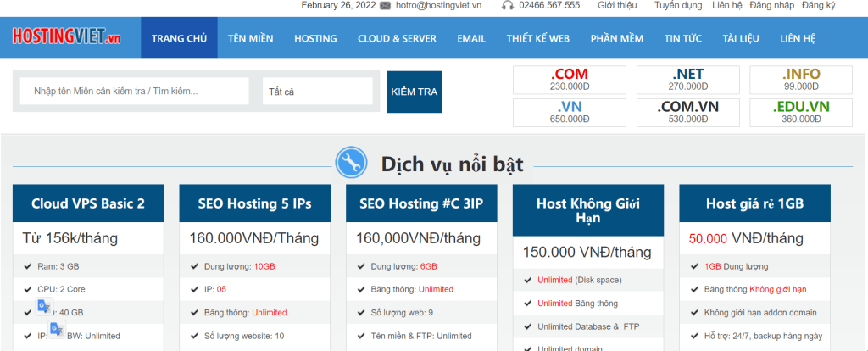Click the Đăng ký link
Viewport: 868px width, 351px height.
click(818, 6)
